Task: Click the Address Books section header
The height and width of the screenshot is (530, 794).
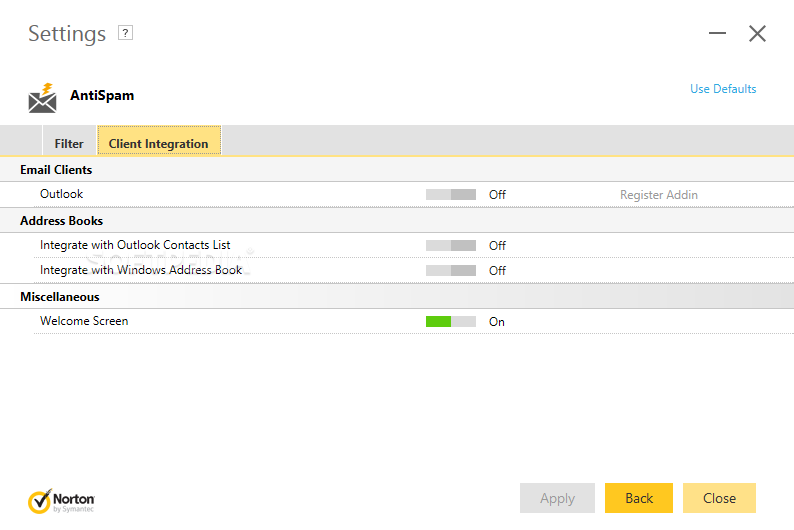Action: 61,221
